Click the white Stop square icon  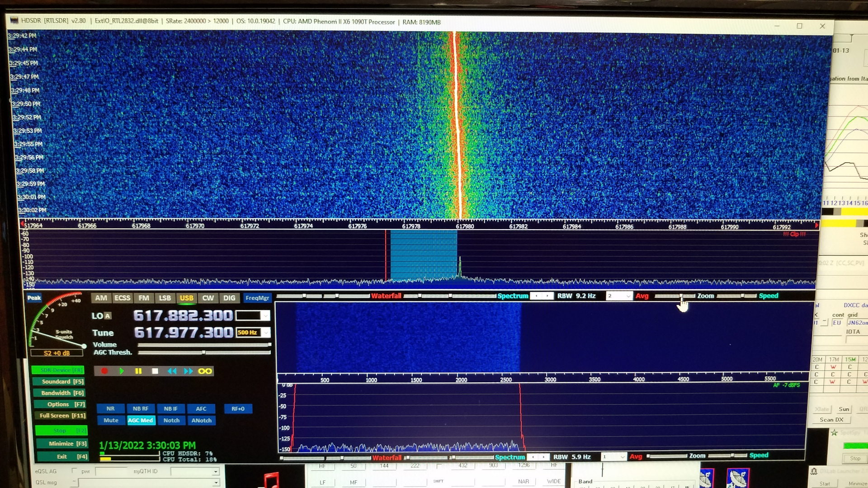pyautogui.click(x=155, y=371)
